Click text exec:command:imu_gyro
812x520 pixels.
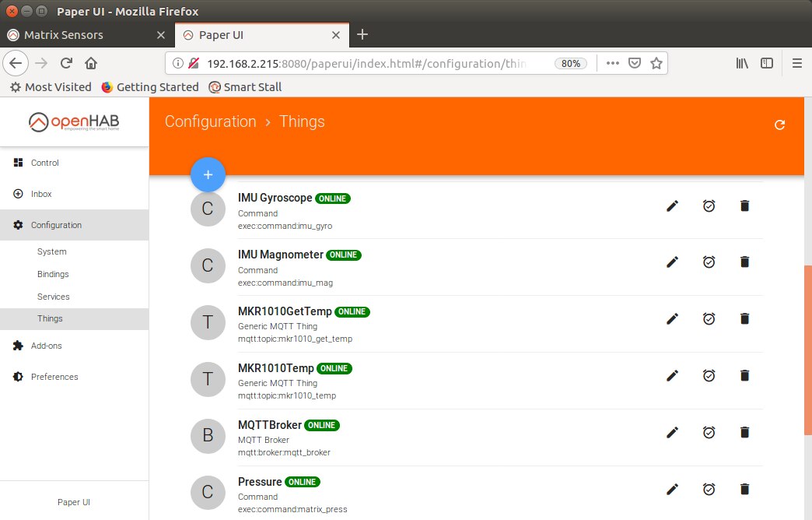(285, 226)
